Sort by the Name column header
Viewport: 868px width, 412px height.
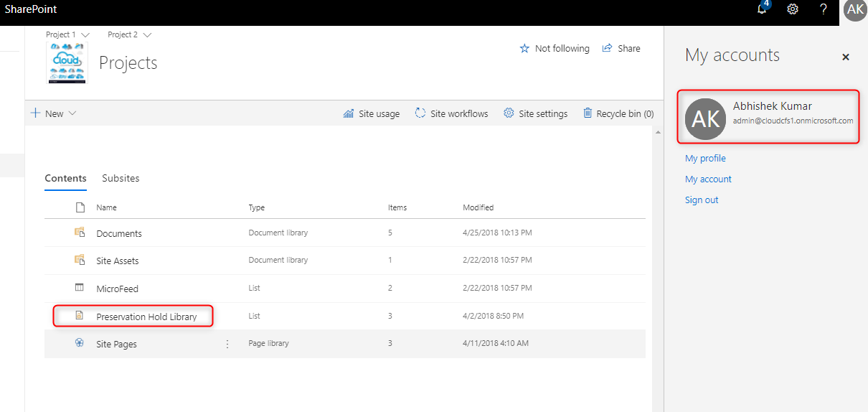click(106, 207)
